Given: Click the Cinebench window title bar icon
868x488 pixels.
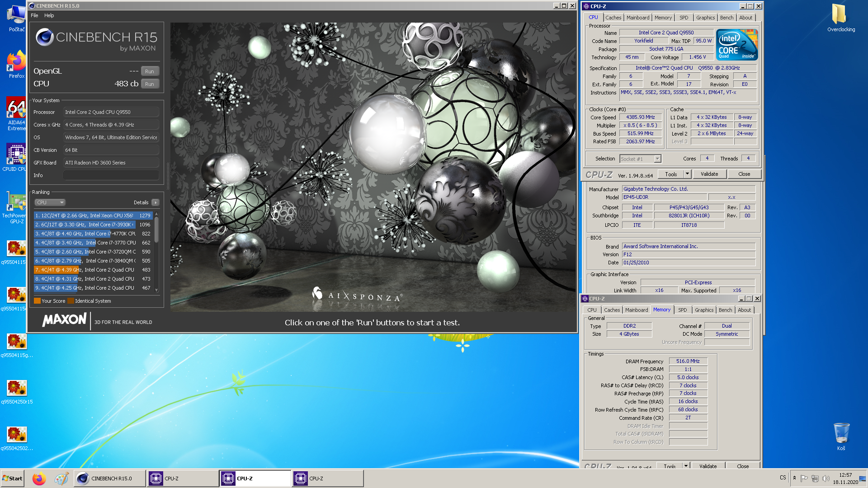Looking at the screenshot, I should coord(32,6).
